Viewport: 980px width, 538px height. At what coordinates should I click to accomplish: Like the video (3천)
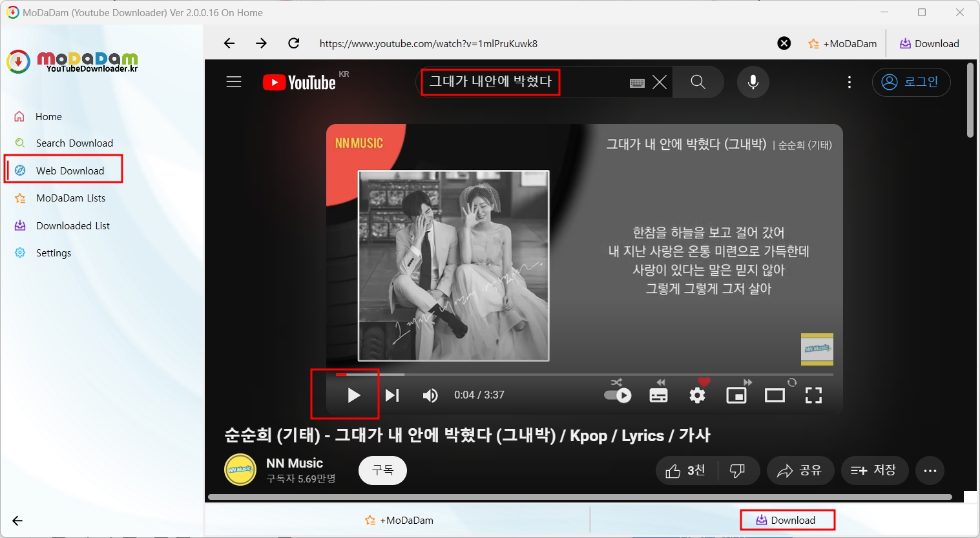686,471
